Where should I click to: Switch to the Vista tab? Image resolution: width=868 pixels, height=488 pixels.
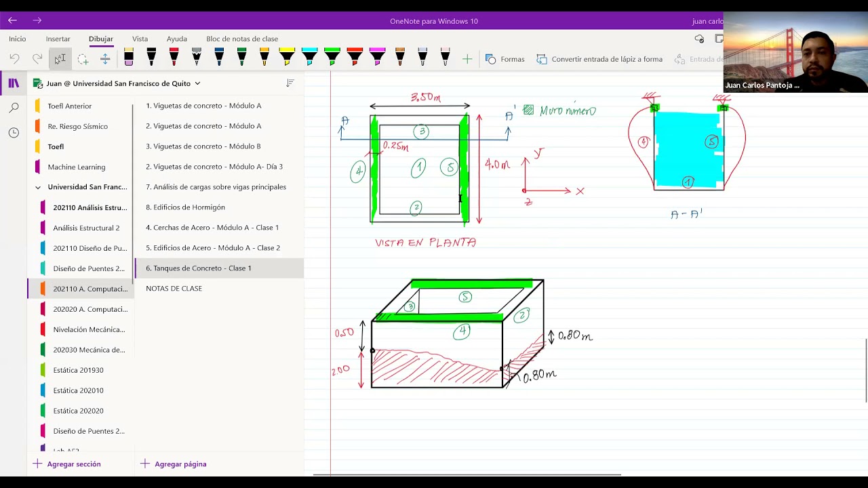coord(140,39)
